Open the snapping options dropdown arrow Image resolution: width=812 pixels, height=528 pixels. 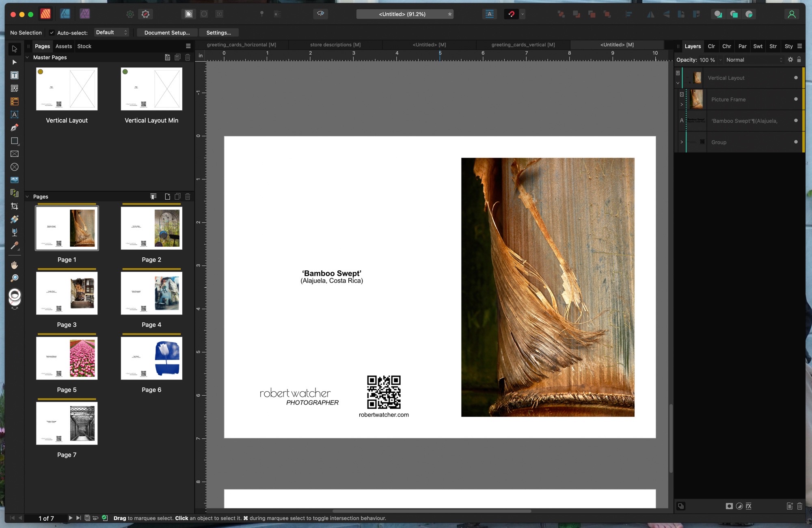click(x=523, y=14)
